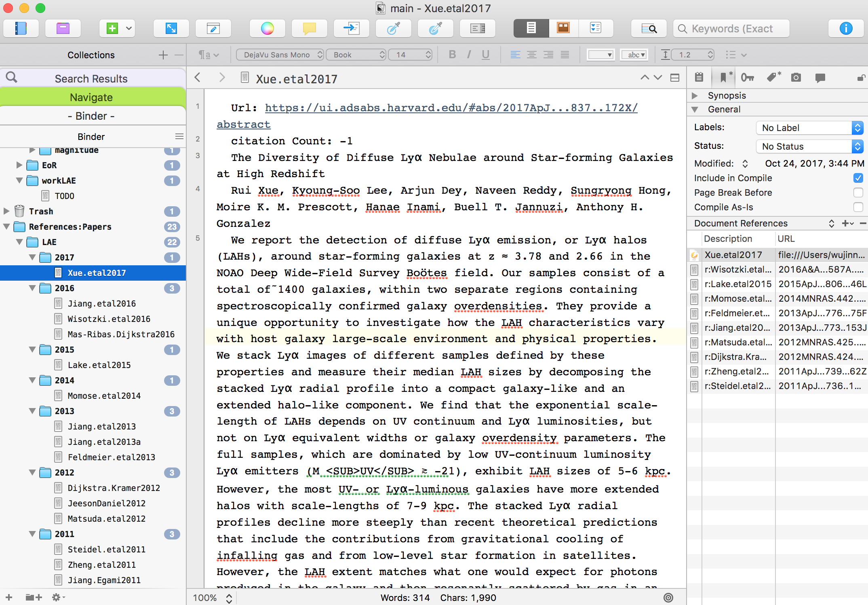Open the text color swatch dropdown
This screenshot has height=605, width=868.
pos(601,55)
